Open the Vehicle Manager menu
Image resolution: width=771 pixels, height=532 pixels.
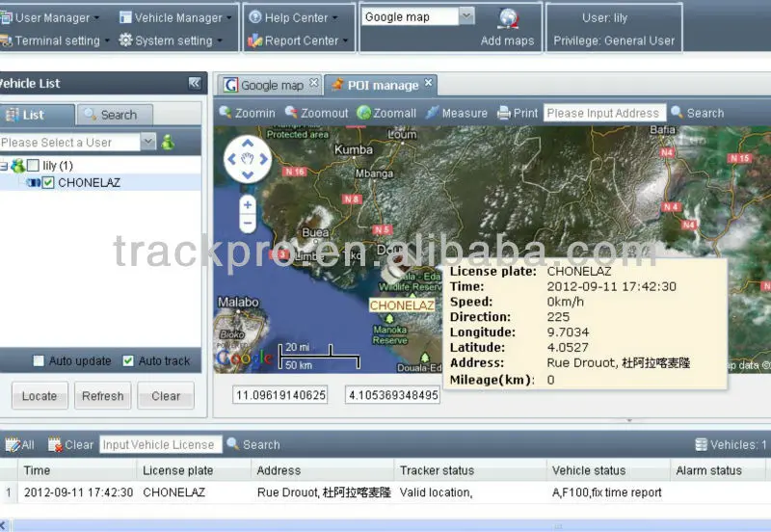[x=176, y=17]
